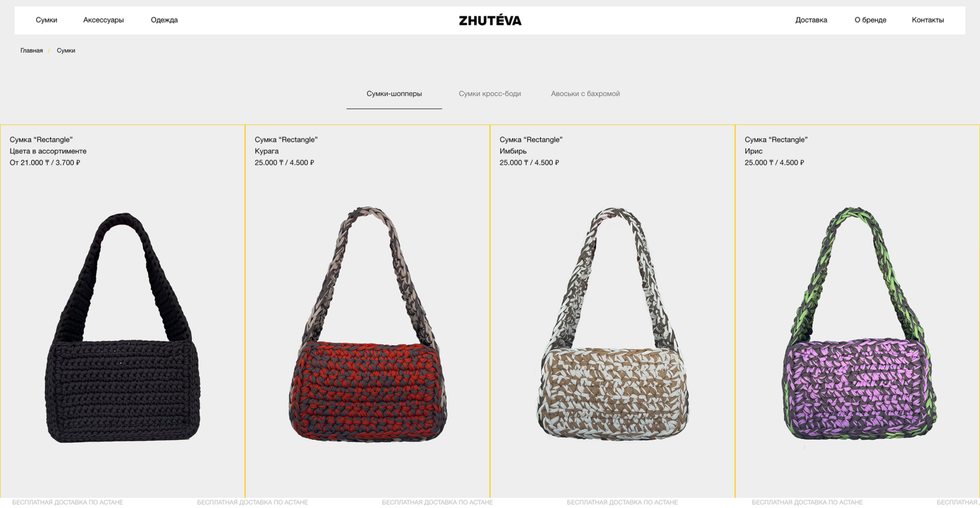Click the Имбирь product name text
This screenshot has width=980, height=508.
[513, 151]
